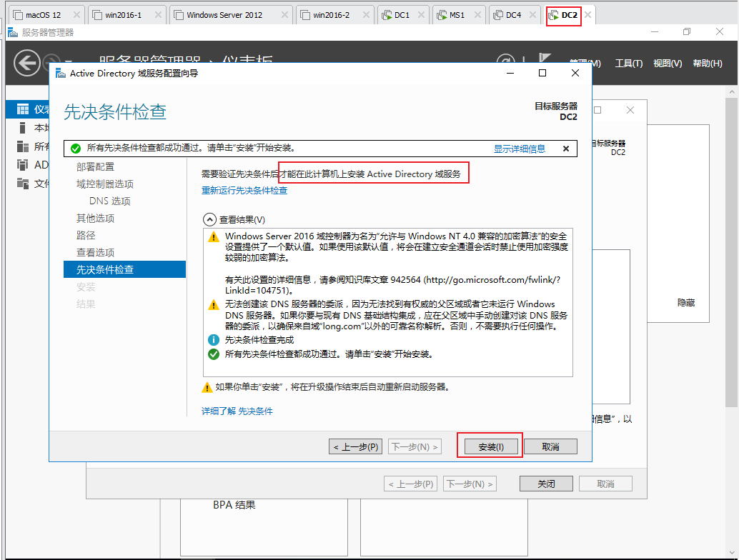Open the dashboard icon in Server Manager sidebar

[x=23, y=109]
